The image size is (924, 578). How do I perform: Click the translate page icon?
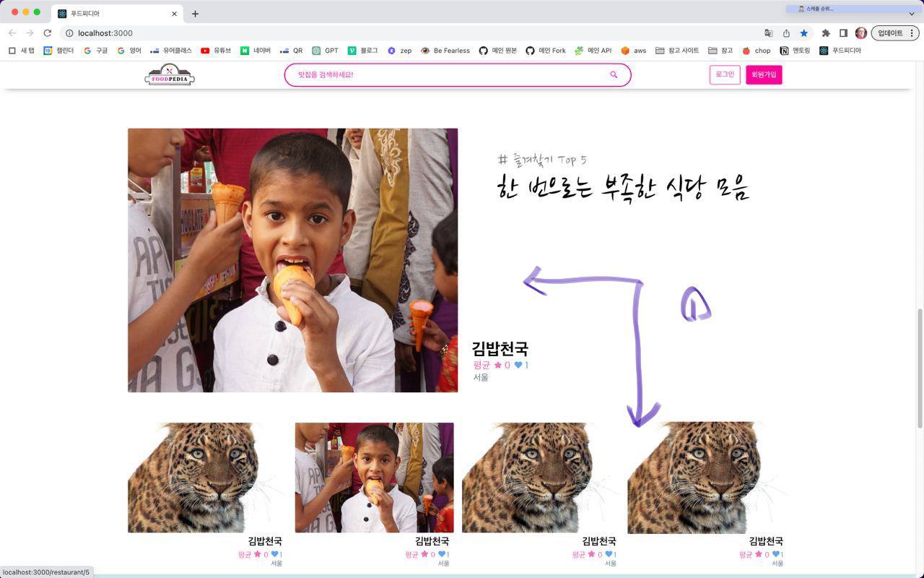click(769, 33)
